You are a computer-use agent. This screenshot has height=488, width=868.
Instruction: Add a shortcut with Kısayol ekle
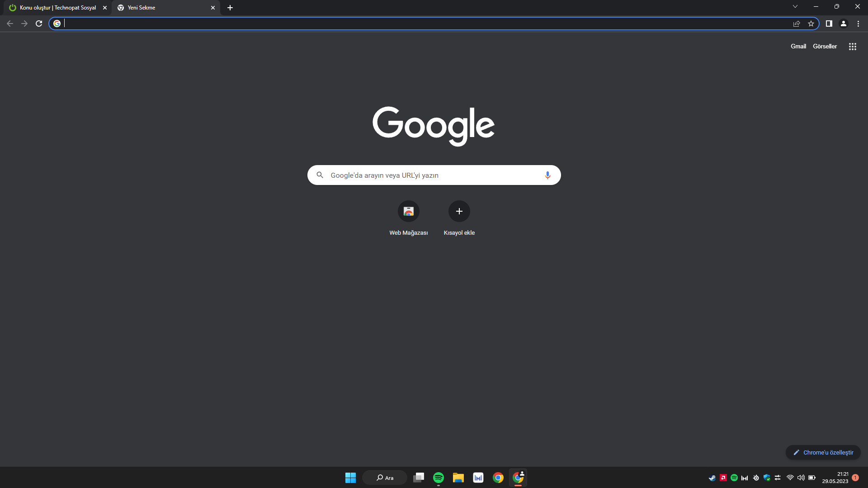coord(459,218)
